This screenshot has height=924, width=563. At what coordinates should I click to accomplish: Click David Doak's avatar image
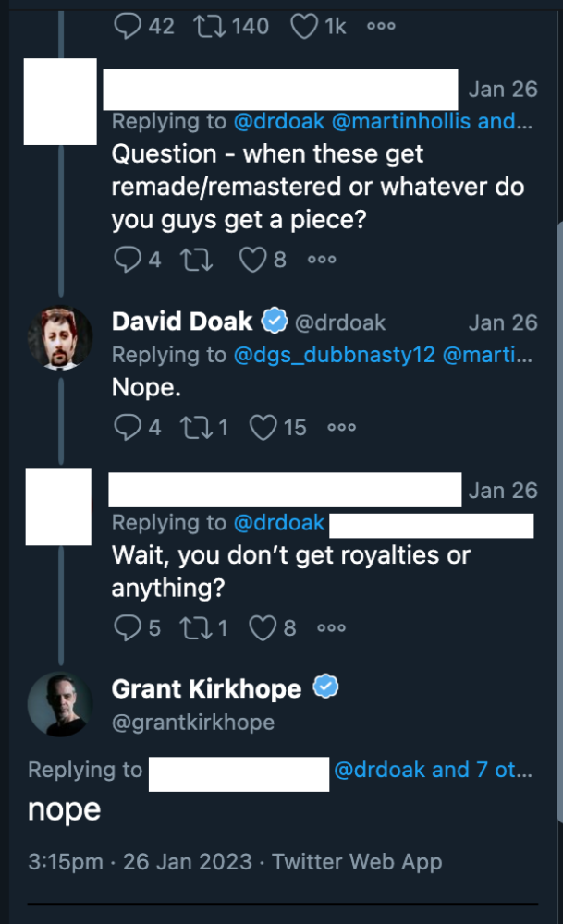59,337
